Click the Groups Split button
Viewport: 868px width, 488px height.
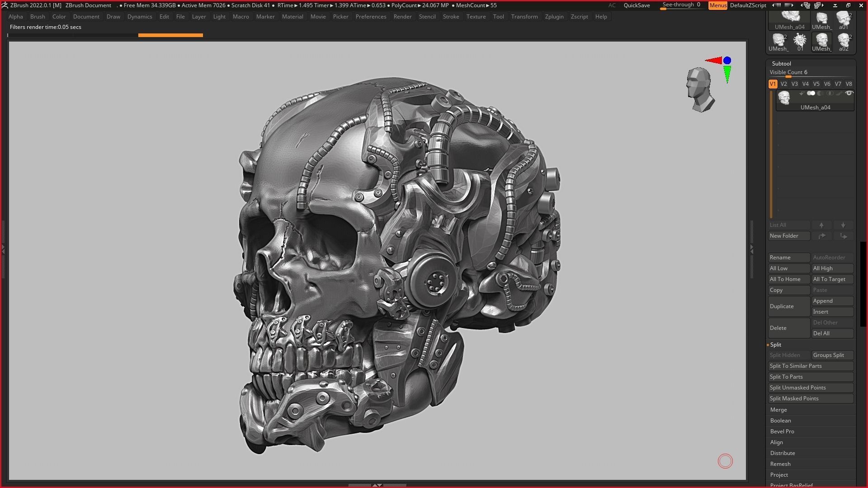click(832, 355)
